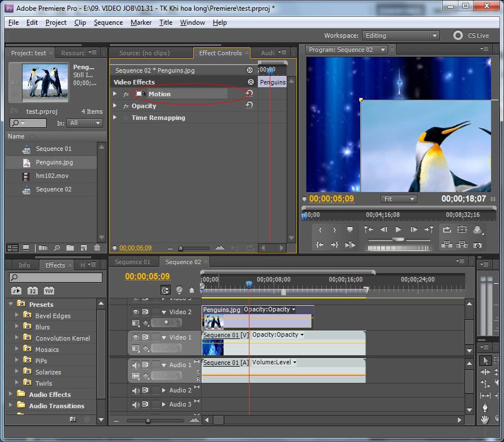Click the New Bin folder icon
Image resolution: width=504 pixels, height=442 pixels.
[x=70, y=248]
